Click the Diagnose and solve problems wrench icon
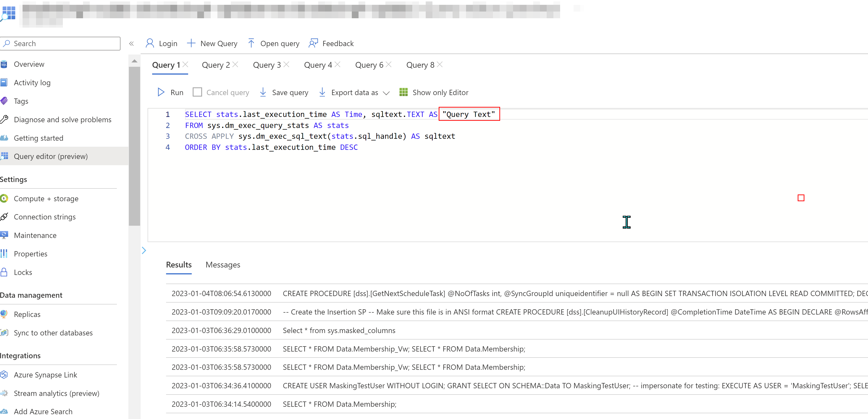This screenshot has height=419, width=868. pos(4,119)
